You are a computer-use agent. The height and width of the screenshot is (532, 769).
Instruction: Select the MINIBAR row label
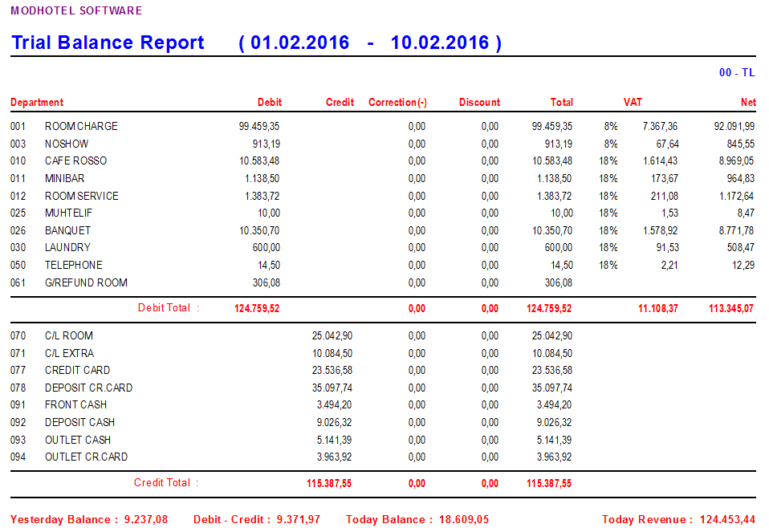click(64, 179)
